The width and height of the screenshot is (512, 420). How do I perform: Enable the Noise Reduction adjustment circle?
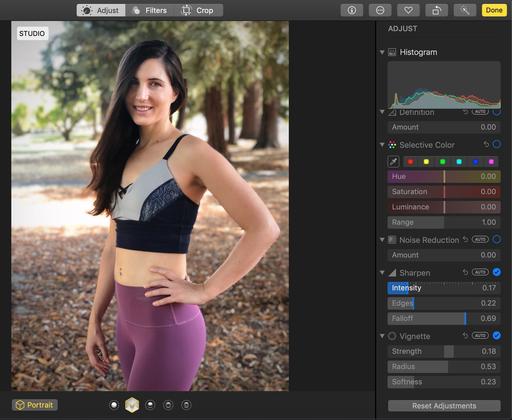pyautogui.click(x=496, y=239)
